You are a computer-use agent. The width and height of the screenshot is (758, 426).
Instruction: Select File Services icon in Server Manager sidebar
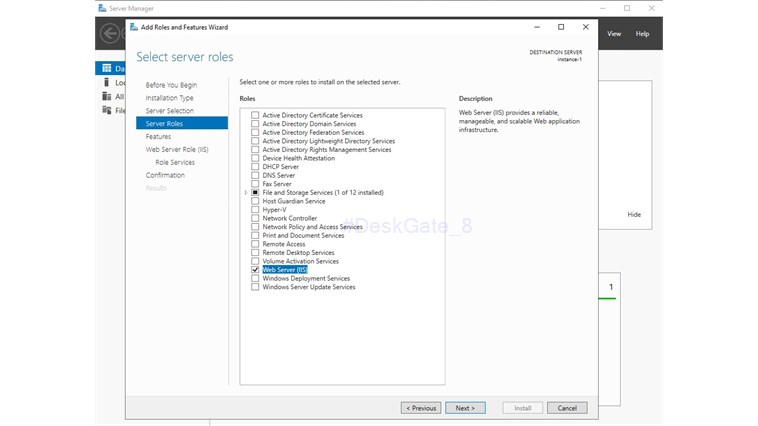click(x=106, y=110)
